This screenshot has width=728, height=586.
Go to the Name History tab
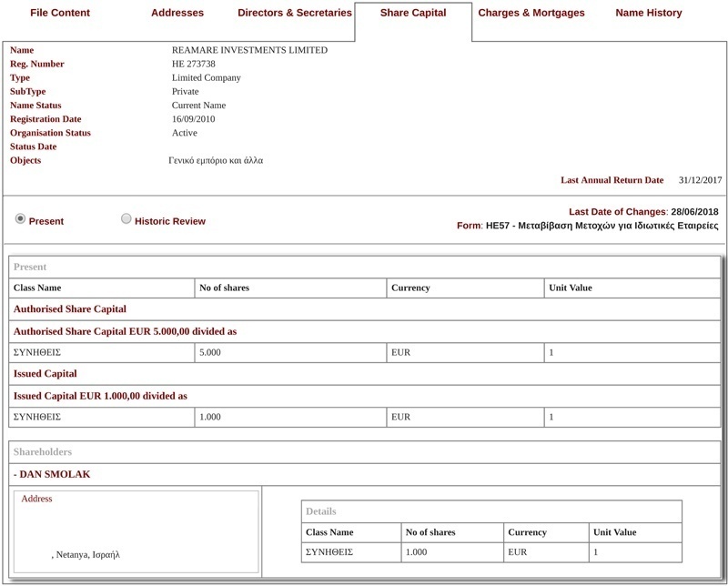point(649,13)
